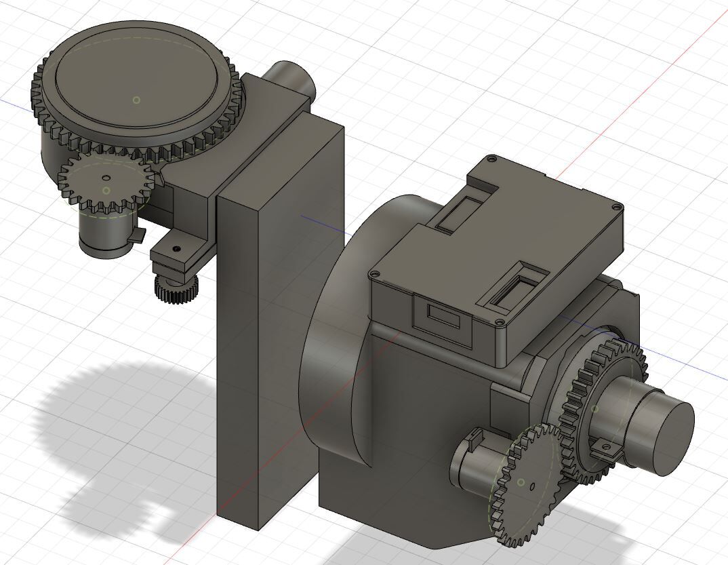Click the cylindrical knob behind the tall block
Screen dimensions: 728x565
tap(289, 77)
